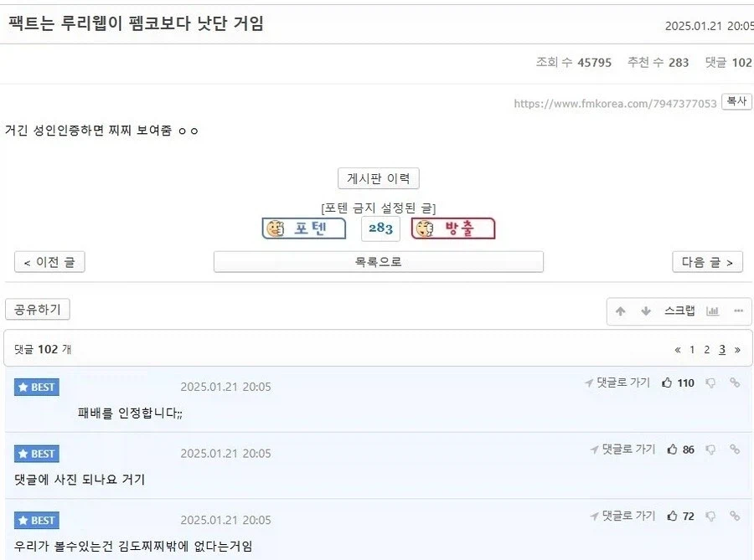
Task: Switch to comment page 2
Action: [706, 349]
